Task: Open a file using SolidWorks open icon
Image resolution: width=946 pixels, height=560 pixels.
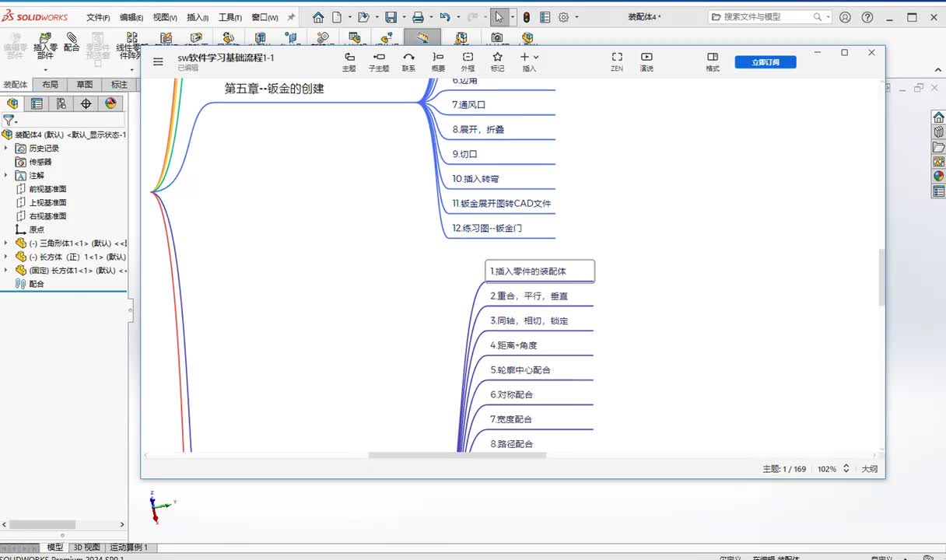Action: click(x=363, y=17)
